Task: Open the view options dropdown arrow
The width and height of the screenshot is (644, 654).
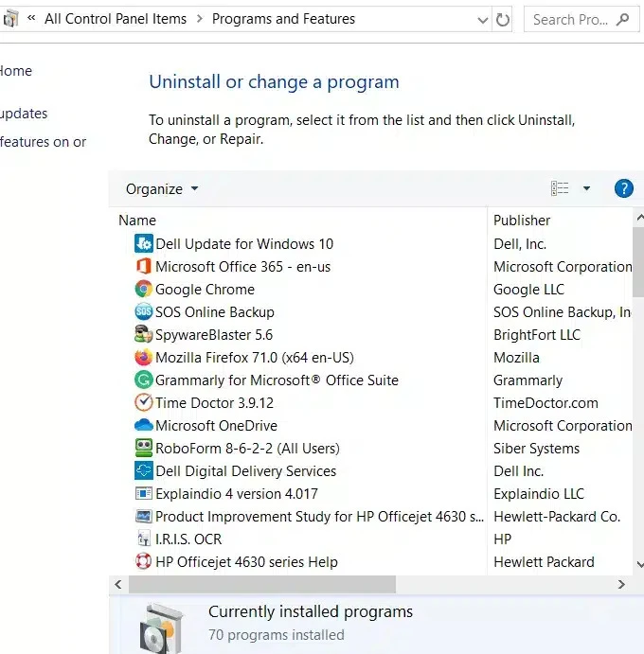Action: pyautogui.click(x=586, y=188)
